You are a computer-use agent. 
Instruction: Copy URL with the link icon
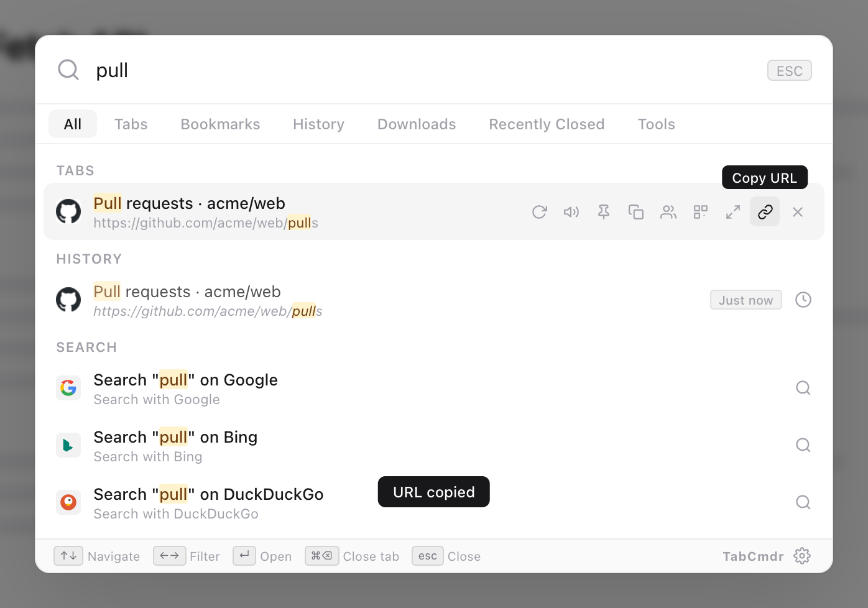pyautogui.click(x=765, y=212)
